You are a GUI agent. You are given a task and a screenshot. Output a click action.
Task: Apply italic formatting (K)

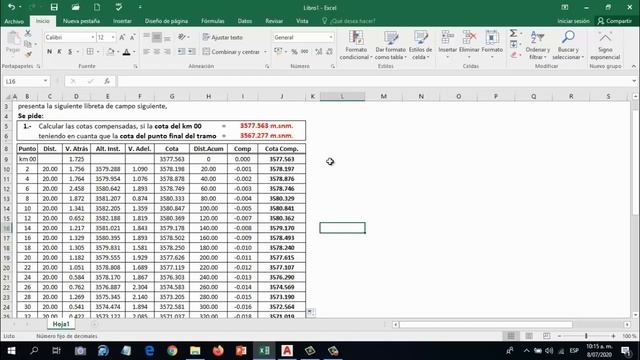[x=60, y=52]
